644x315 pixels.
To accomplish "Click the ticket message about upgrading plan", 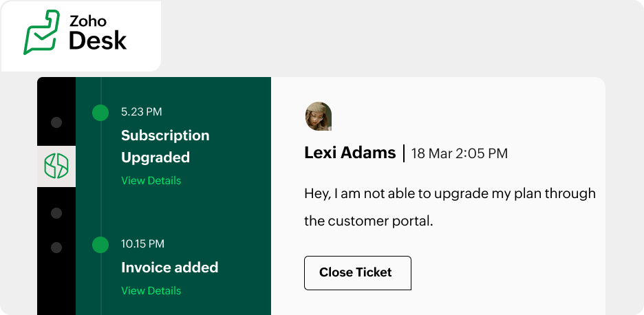I will click(x=449, y=207).
